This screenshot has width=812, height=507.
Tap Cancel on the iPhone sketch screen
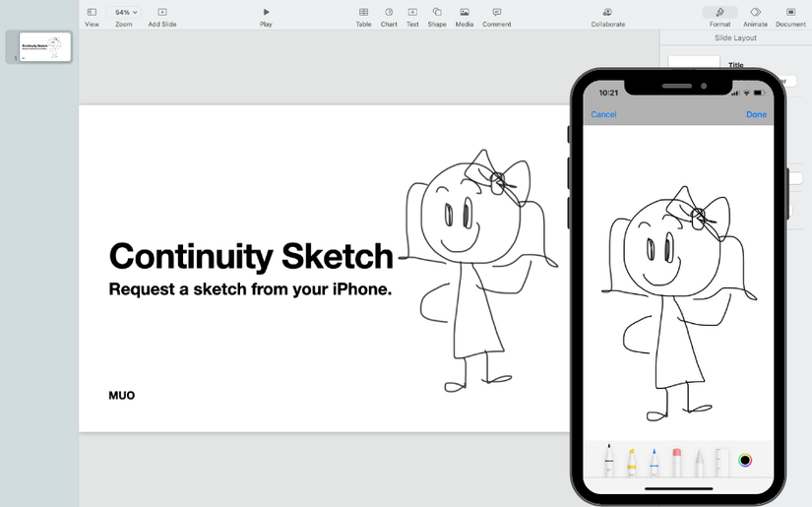(603, 114)
